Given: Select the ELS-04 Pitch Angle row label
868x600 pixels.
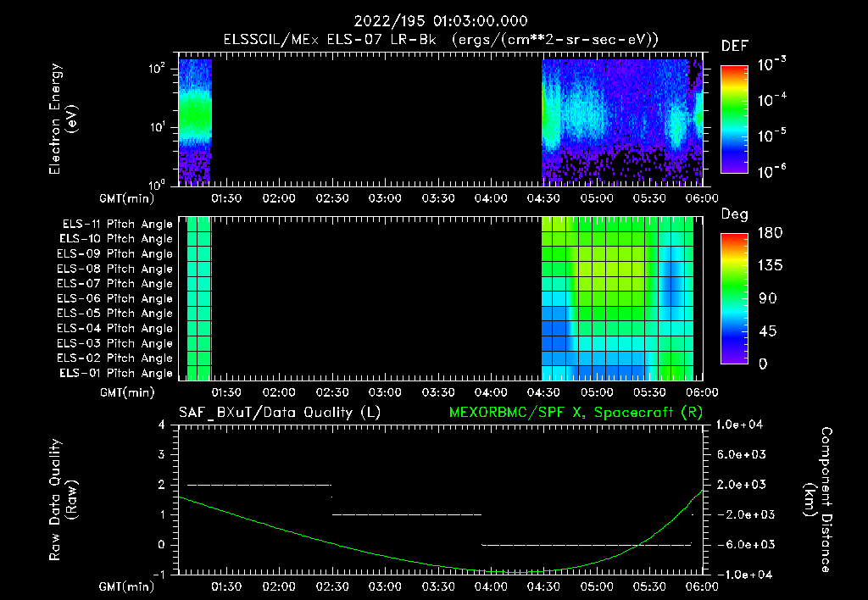Looking at the screenshot, I should pyautogui.click(x=115, y=328).
